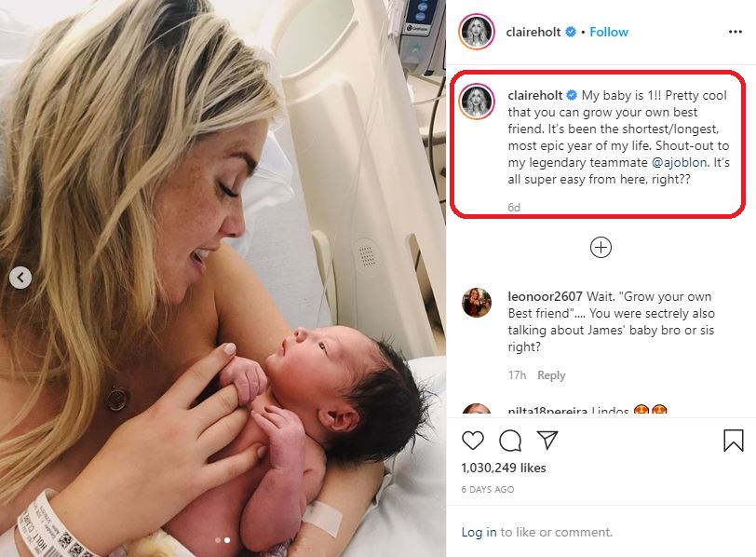The height and width of the screenshot is (557, 756).
Task: View the 1,030,249 likes list
Action: (504, 468)
